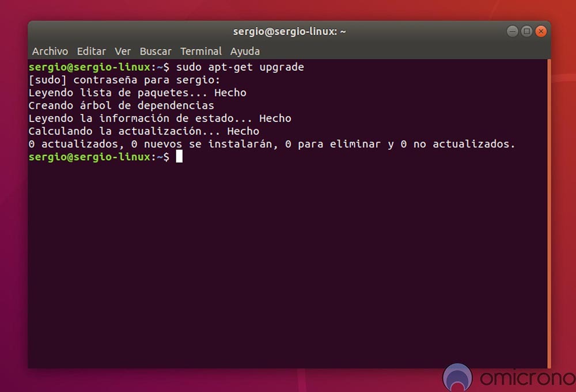Screen dimensions: 576x392
Task: Click the terminal title bar text
Action: [x=290, y=31]
